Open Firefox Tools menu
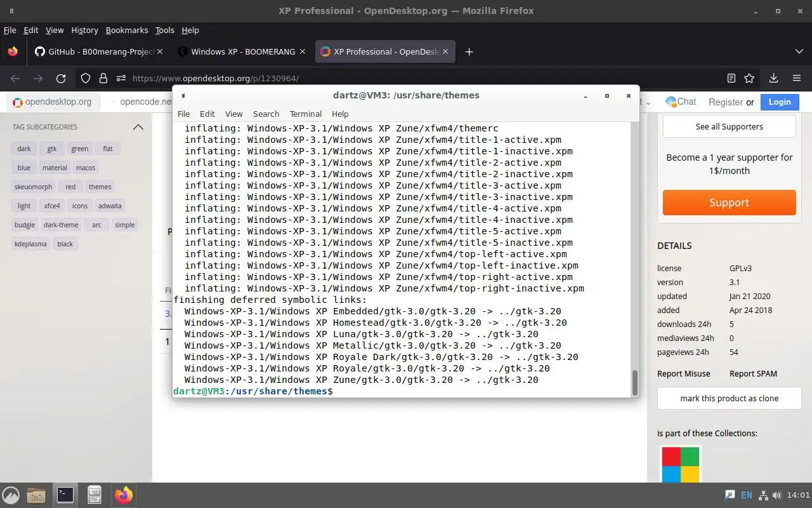812x508 pixels. [x=164, y=30]
